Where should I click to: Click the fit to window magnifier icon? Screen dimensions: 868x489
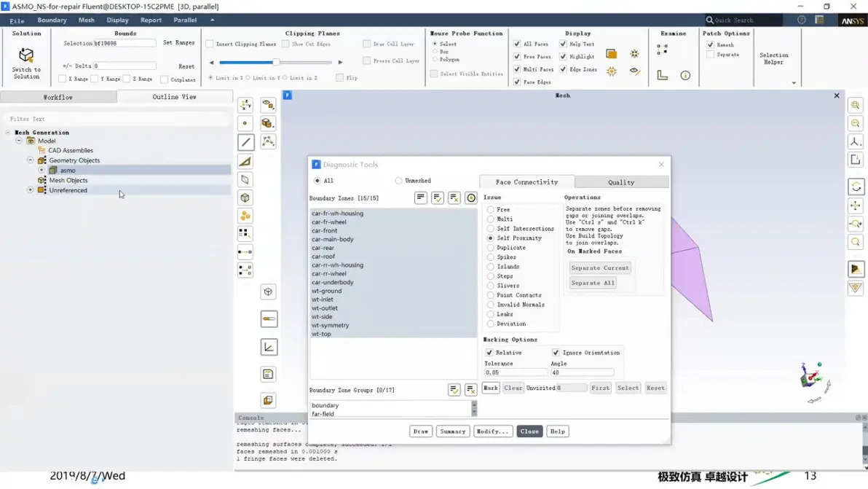[856, 242]
